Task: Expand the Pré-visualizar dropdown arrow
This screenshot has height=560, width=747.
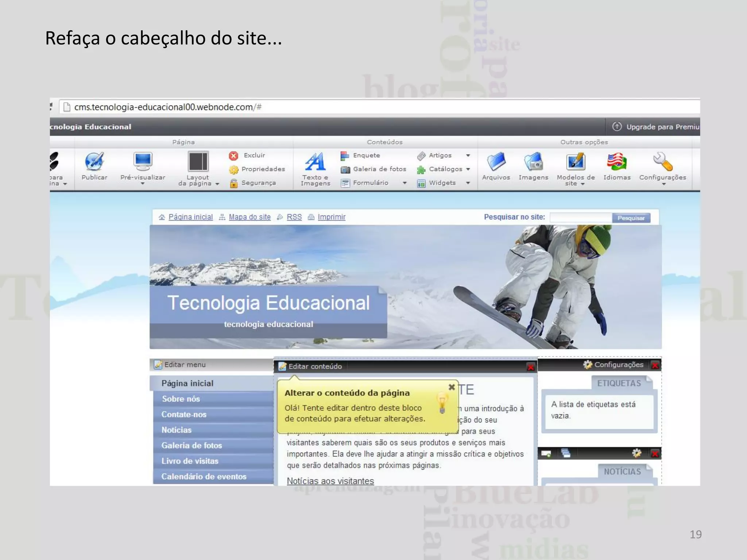Action: pyautogui.click(x=143, y=184)
